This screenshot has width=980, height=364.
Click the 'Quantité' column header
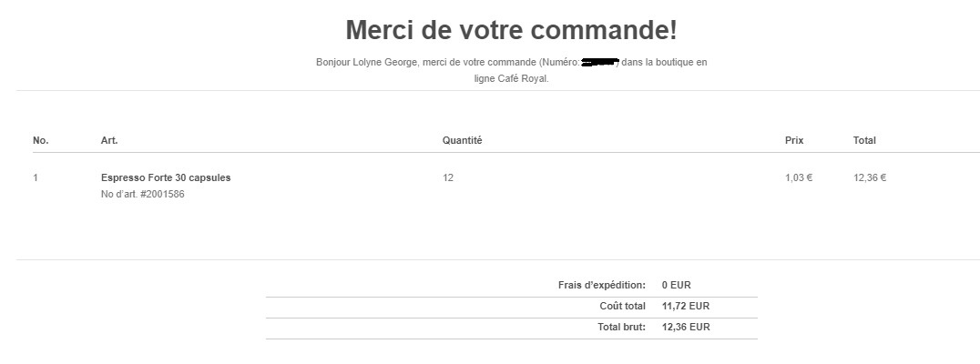tap(462, 140)
